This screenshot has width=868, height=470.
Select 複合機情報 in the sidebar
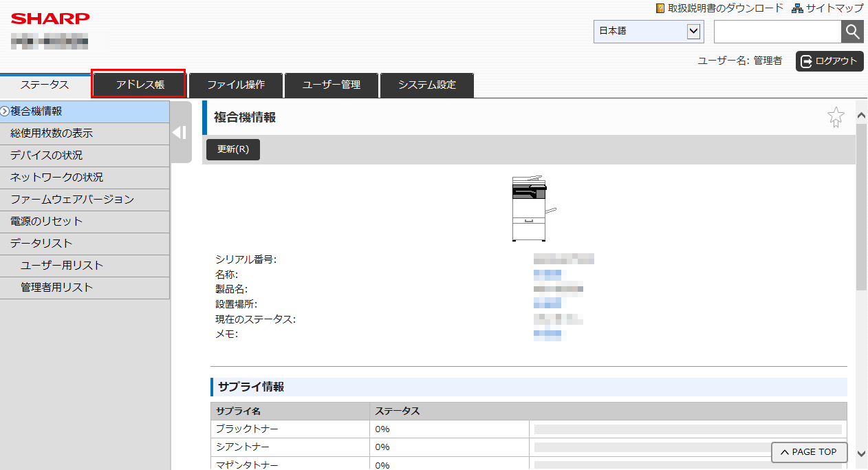[85, 111]
